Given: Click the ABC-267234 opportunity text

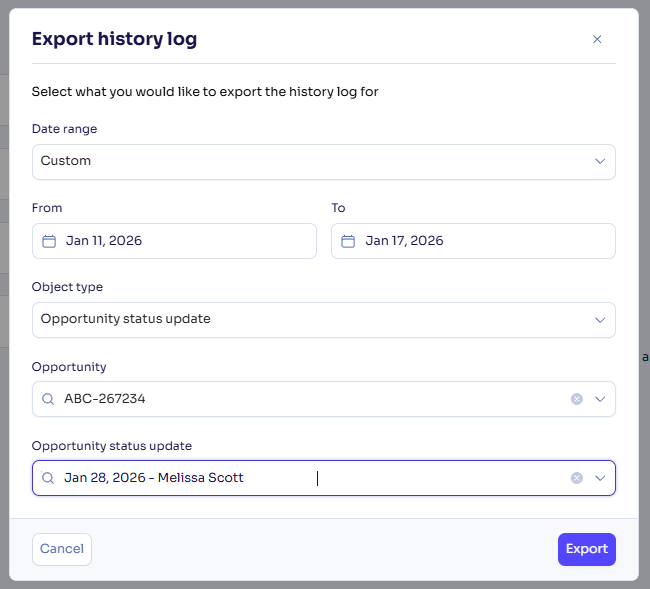Looking at the screenshot, I should (105, 399).
